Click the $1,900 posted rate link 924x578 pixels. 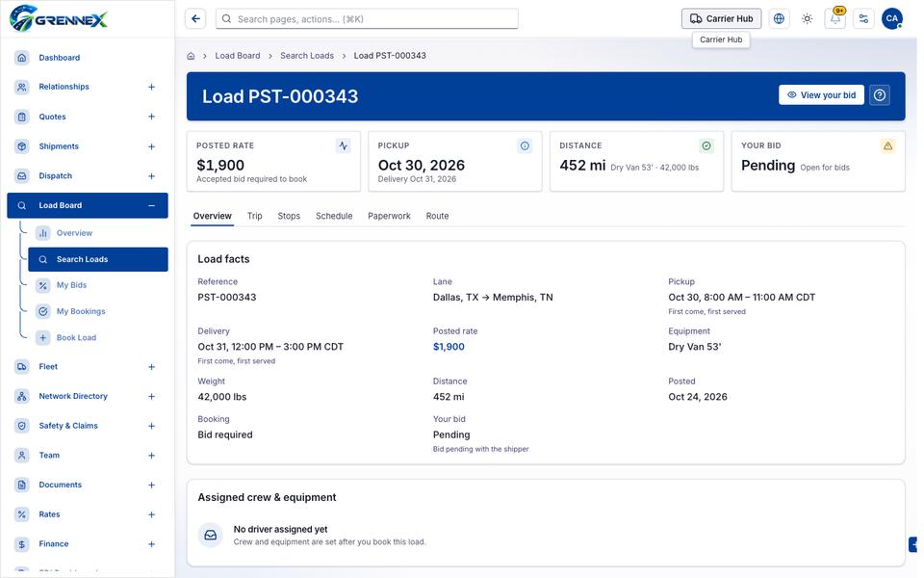coord(449,347)
